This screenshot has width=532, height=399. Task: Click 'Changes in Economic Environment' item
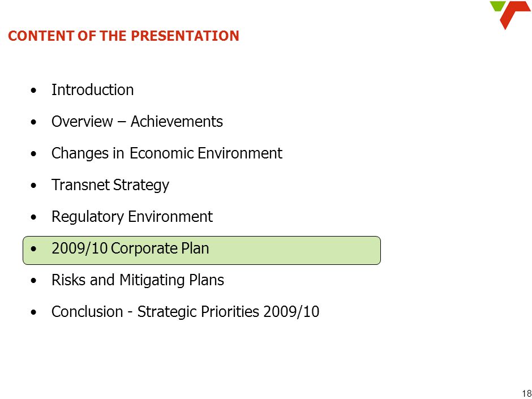tap(166, 153)
